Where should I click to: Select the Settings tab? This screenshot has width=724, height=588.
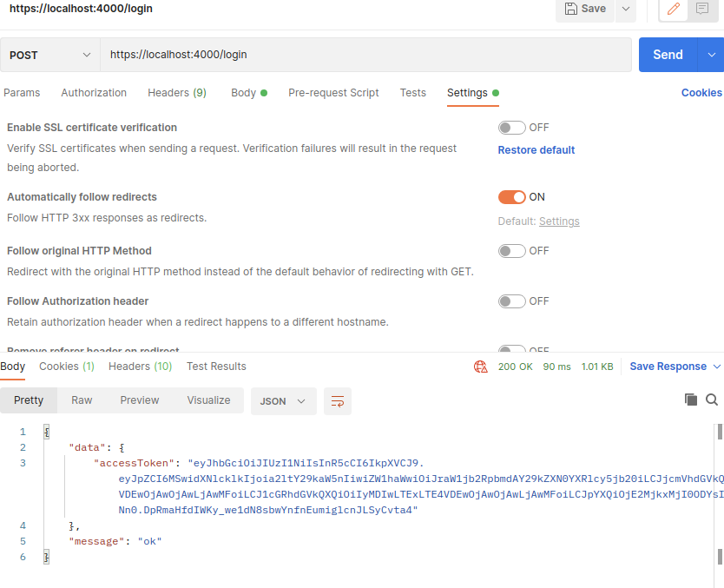(x=473, y=93)
